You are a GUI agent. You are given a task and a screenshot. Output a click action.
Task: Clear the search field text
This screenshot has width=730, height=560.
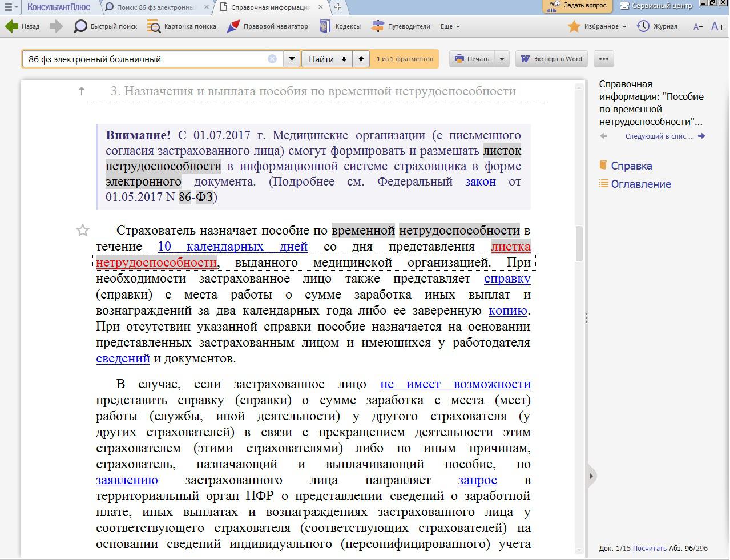(272, 59)
